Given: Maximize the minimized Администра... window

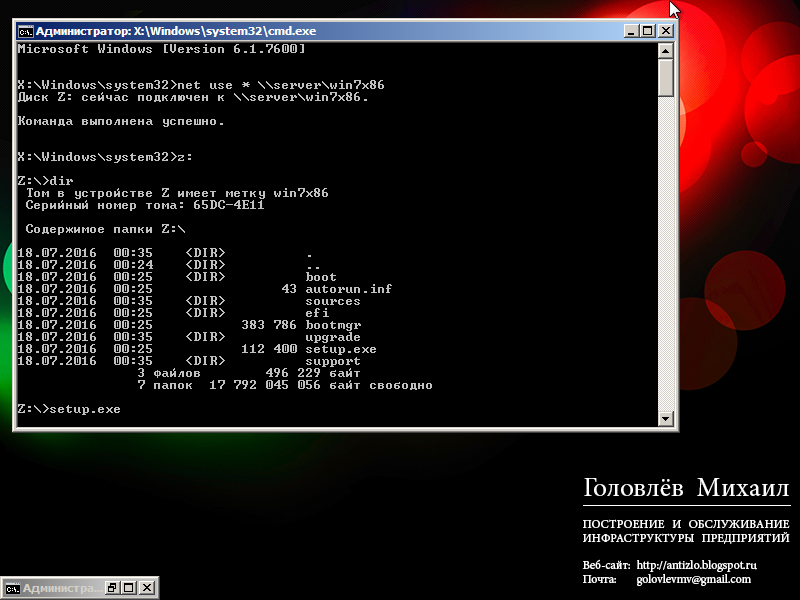Looking at the screenshot, I should tap(129, 588).
